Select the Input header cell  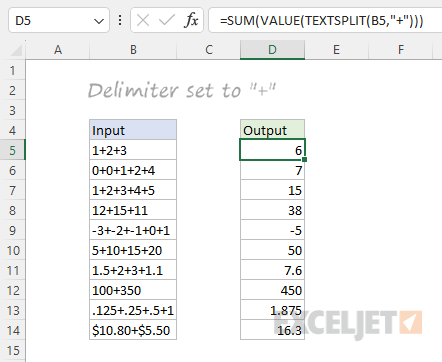133,130
